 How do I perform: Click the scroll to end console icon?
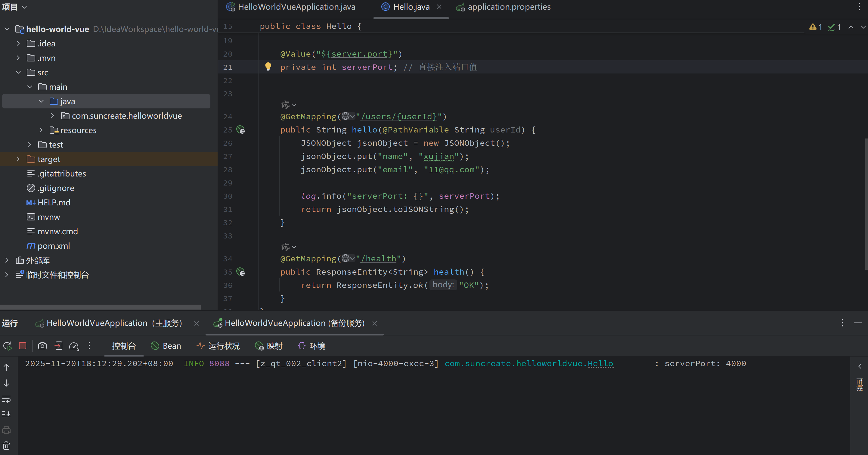[6, 414]
